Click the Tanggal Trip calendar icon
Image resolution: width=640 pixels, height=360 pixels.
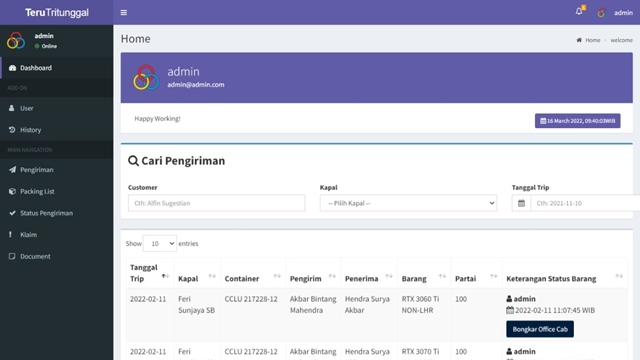tap(521, 203)
